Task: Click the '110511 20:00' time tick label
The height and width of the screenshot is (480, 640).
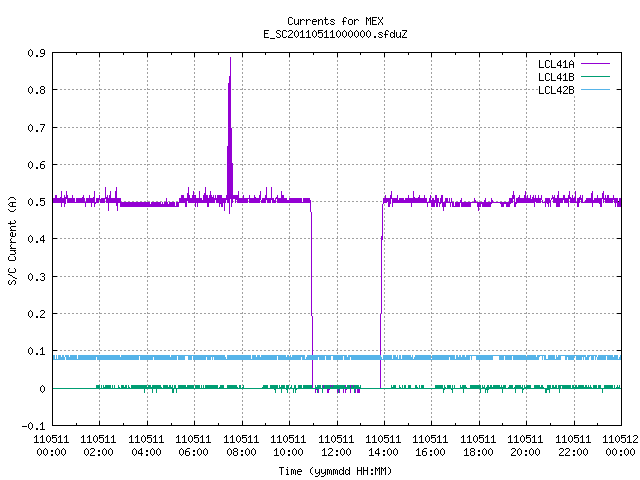Action: (x=525, y=446)
